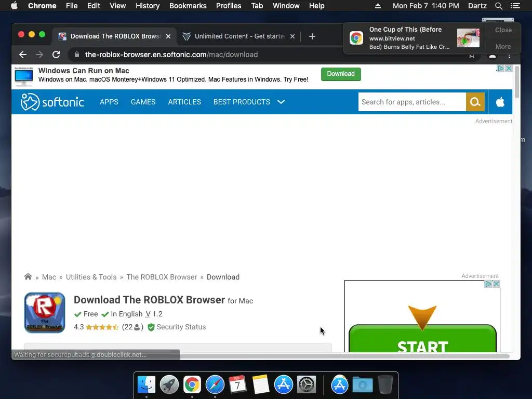The width and height of the screenshot is (532, 399).
Task: Open the Downloads folder in the Dock
Action: [x=362, y=385]
